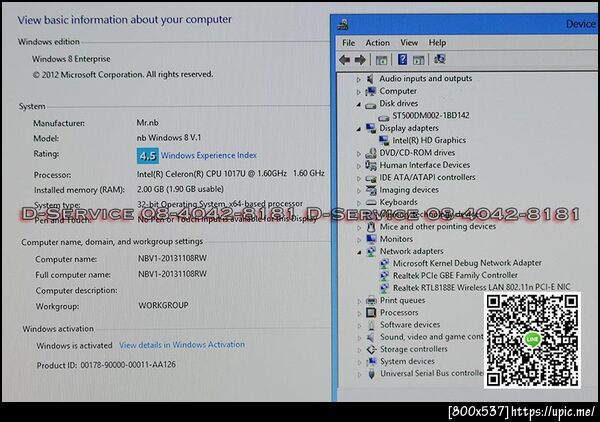Expand Audio inputs and outputs
600x422 pixels.
click(x=359, y=80)
